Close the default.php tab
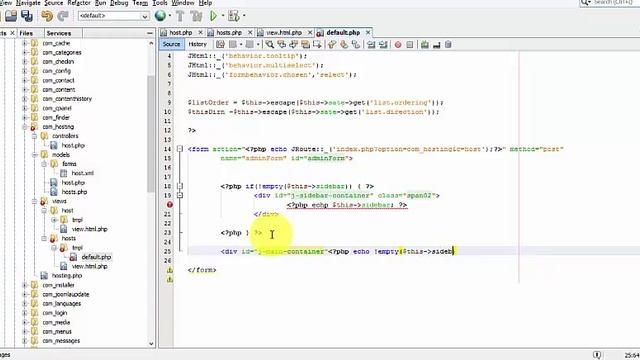 tap(368, 32)
